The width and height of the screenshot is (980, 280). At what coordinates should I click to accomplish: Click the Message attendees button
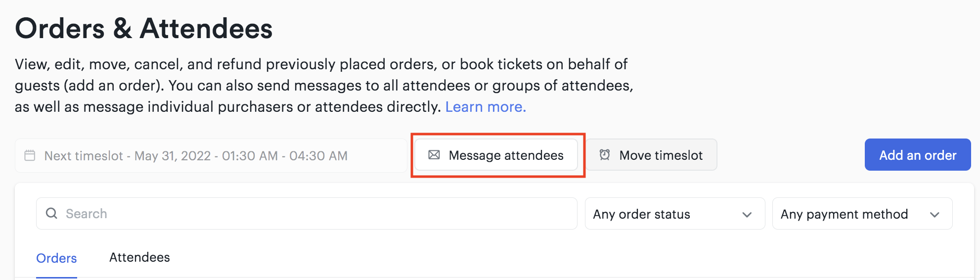[x=496, y=155]
